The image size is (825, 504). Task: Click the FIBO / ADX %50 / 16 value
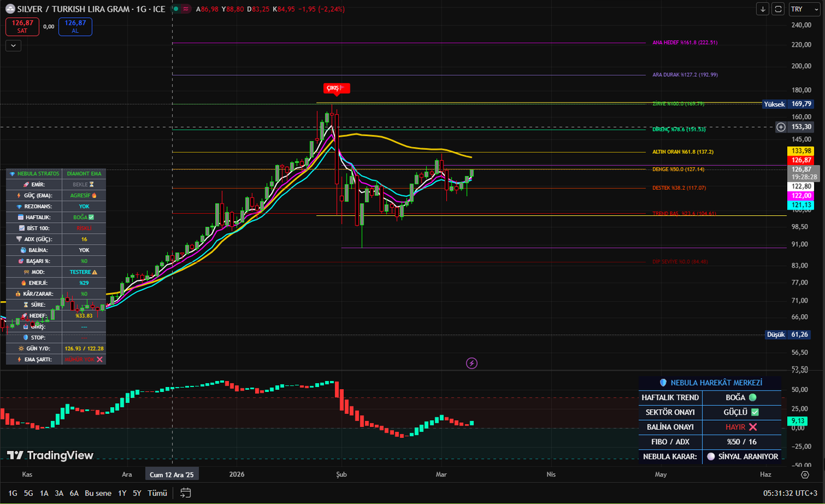[741, 441]
